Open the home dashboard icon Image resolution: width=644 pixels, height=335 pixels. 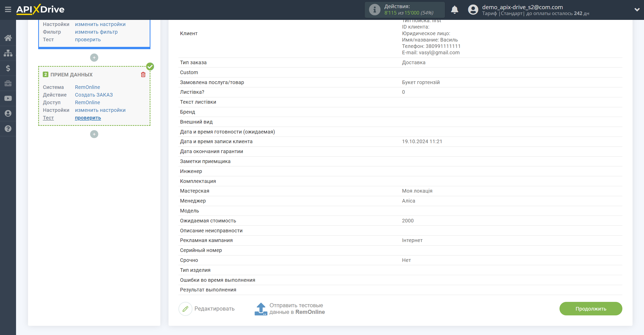point(8,38)
